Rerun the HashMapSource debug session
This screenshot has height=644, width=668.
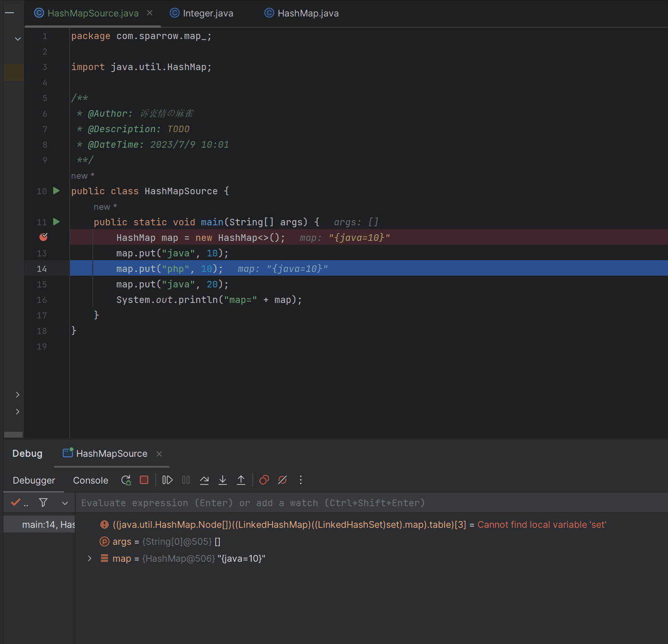coord(126,480)
